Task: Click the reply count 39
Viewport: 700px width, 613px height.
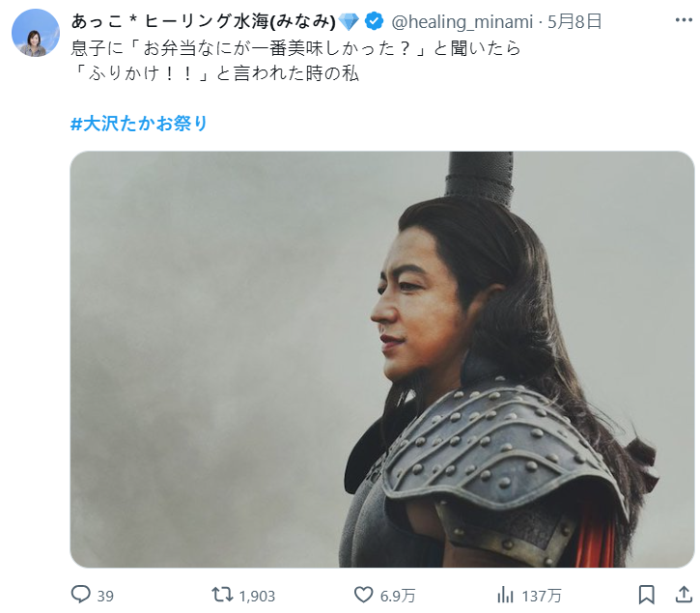Action: (x=105, y=596)
